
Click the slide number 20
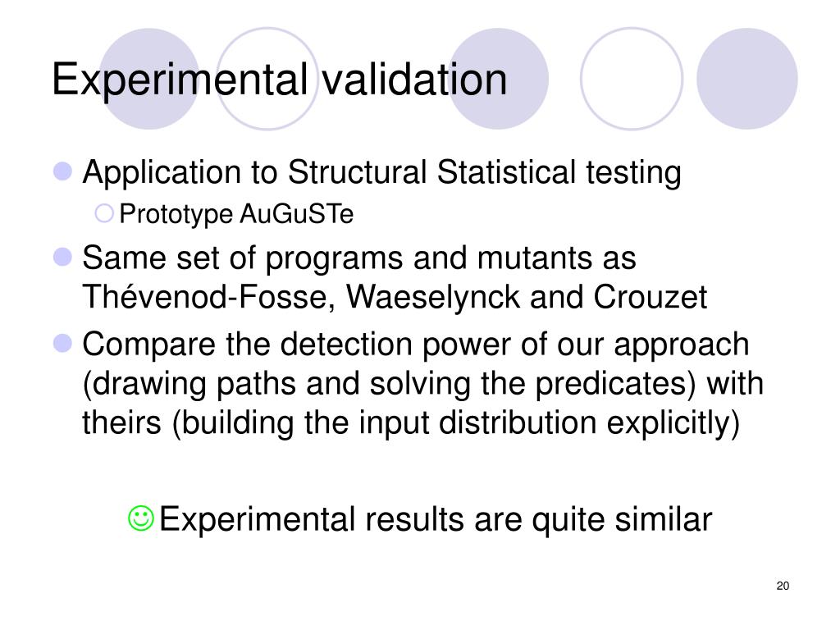(x=783, y=586)
